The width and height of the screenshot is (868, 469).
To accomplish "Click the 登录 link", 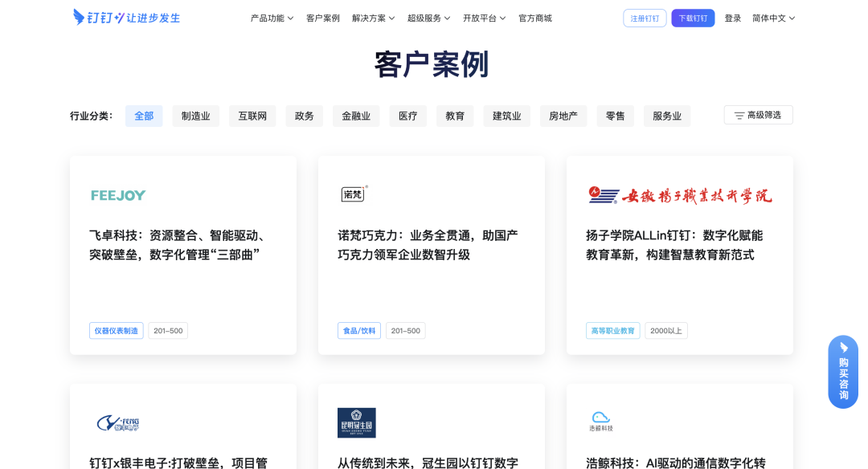I will (733, 18).
